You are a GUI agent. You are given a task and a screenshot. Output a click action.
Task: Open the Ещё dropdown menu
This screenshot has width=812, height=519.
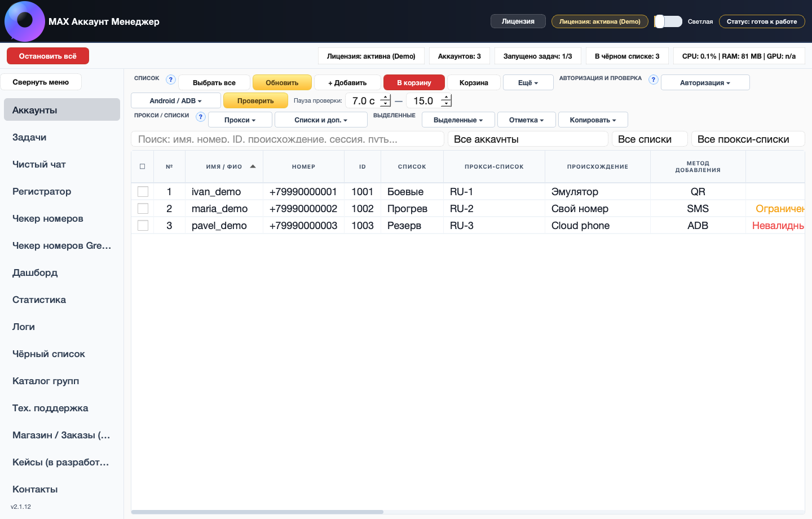coord(528,82)
